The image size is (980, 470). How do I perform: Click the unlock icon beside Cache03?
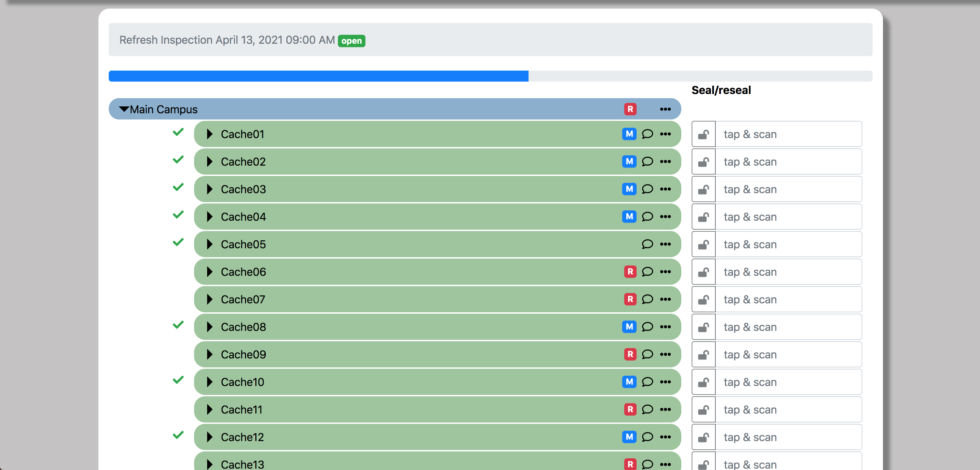click(x=703, y=189)
